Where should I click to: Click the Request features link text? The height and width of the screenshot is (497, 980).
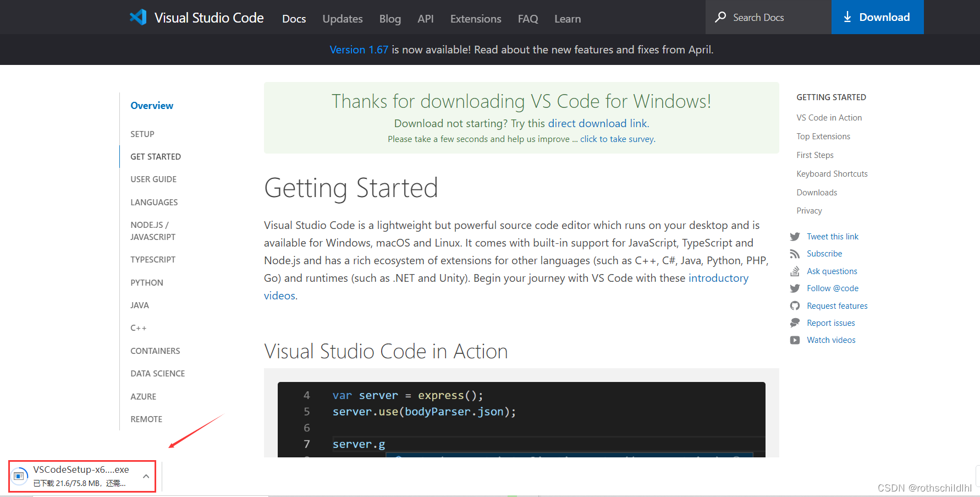837,306
